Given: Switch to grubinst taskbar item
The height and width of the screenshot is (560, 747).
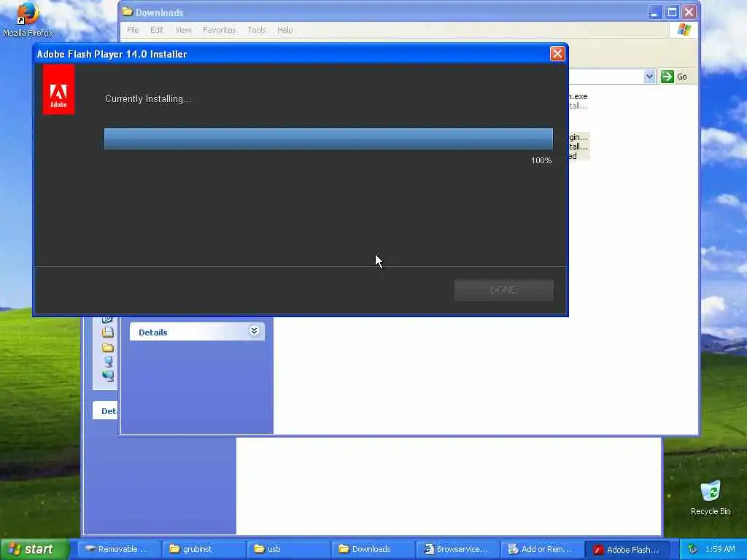Looking at the screenshot, I should 204,549.
